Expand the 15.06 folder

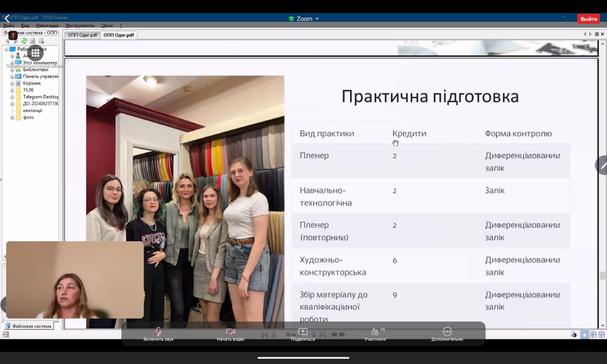coord(12,90)
